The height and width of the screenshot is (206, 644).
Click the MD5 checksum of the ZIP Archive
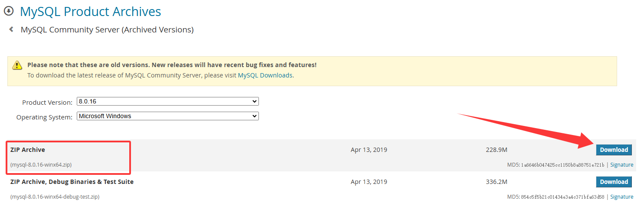point(556,165)
